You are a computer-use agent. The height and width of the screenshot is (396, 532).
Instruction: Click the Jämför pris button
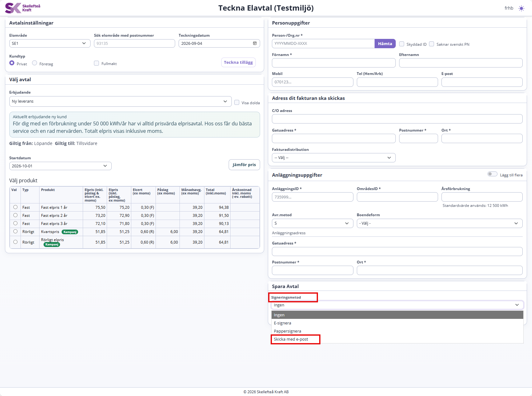pyautogui.click(x=244, y=165)
